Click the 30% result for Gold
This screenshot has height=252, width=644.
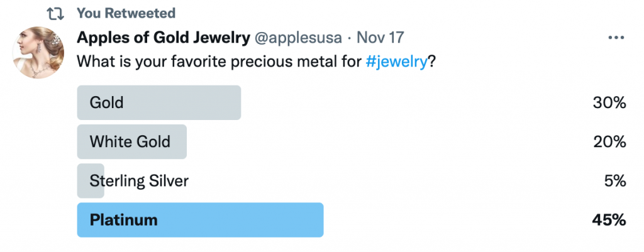609,102
